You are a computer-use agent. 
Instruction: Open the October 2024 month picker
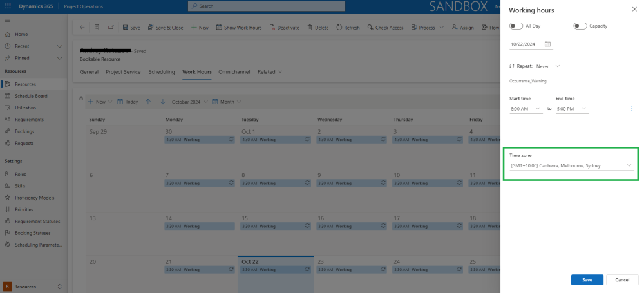(190, 102)
